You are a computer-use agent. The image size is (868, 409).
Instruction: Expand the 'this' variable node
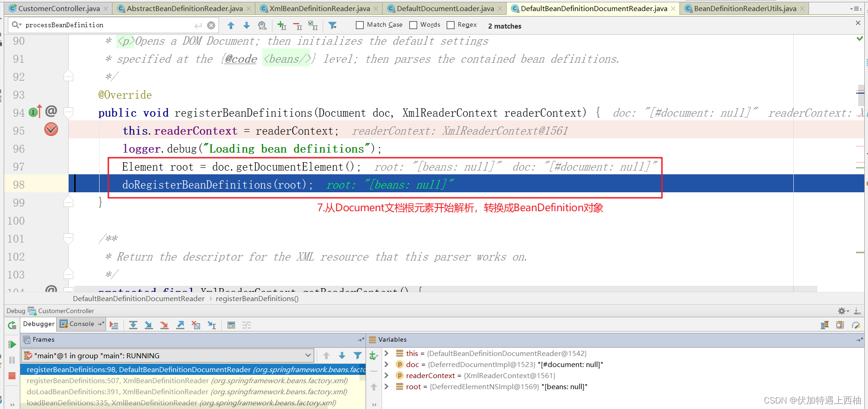click(387, 353)
